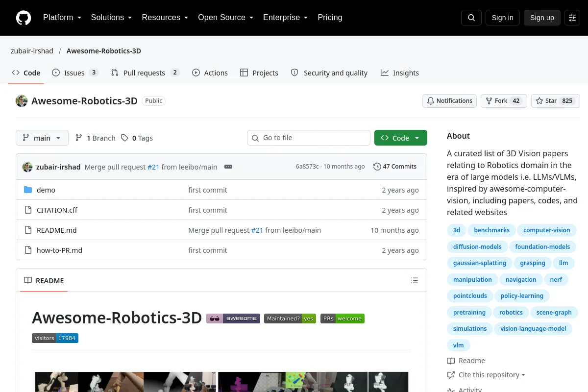The width and height of the screenshot is (588, 392).
Task: Click the commit author avatar in commit bar
Action: (27, 167)
